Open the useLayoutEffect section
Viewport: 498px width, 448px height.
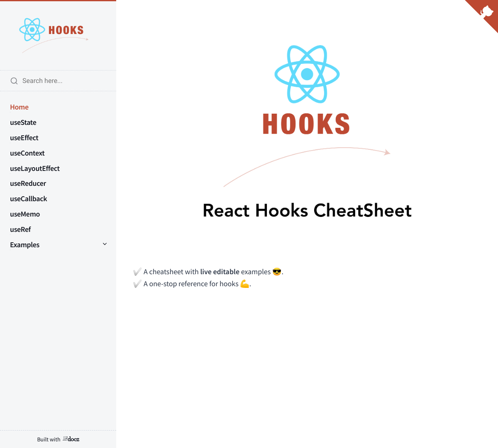tap(35, 168)
